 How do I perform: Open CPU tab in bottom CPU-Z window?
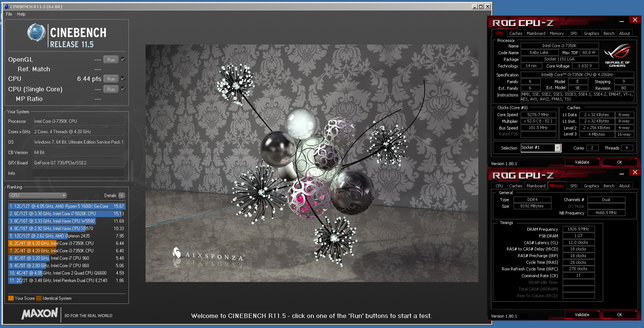[x=499, y=186]
